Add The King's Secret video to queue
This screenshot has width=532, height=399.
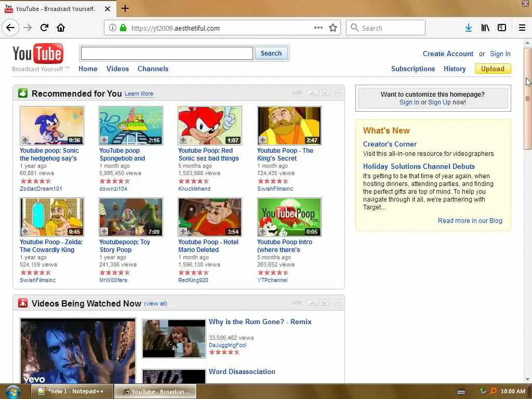pos(262,140)
